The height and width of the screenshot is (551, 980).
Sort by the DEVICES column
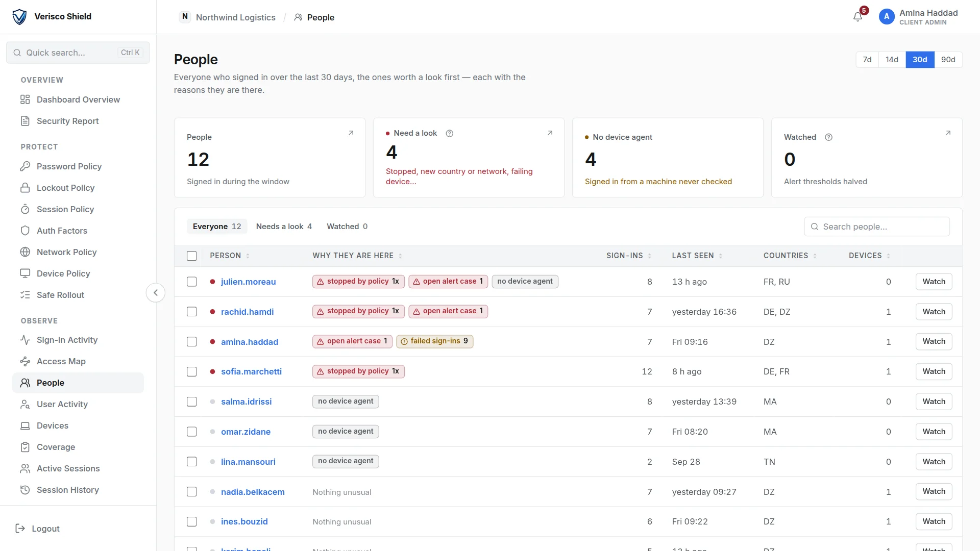[x=870, y=256]
